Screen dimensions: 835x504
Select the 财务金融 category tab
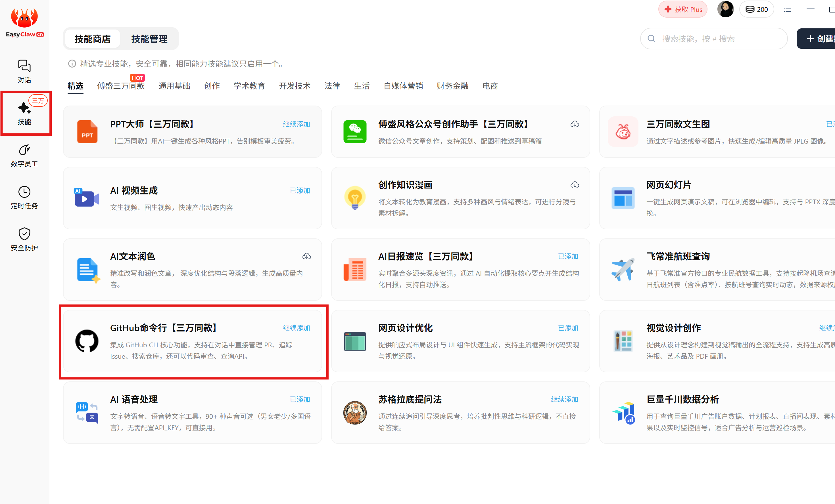(452, 86)
